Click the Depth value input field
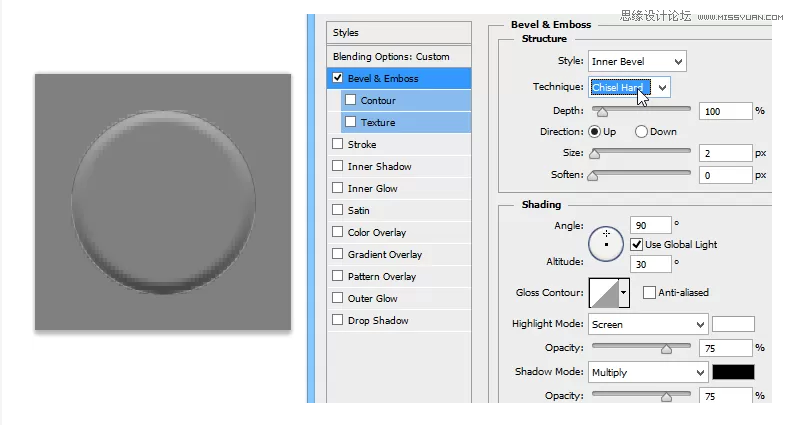This screenshot has width=794, height=425. (724, 111)
